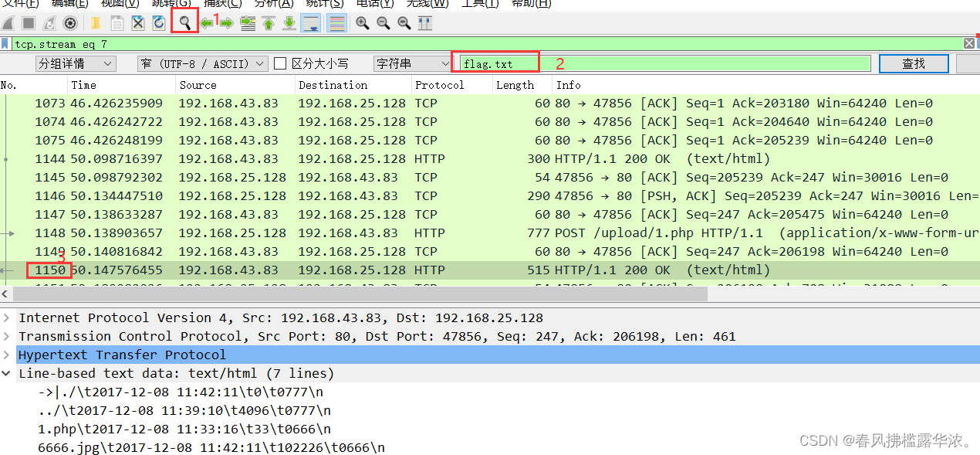
Task: Save this capture file
Action: pos(117,23)
